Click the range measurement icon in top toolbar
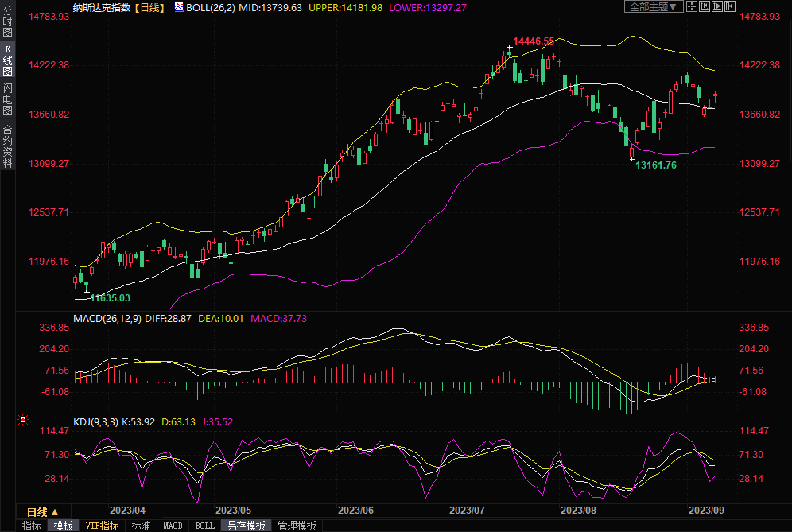792x532 pixels. coord(705,6)
